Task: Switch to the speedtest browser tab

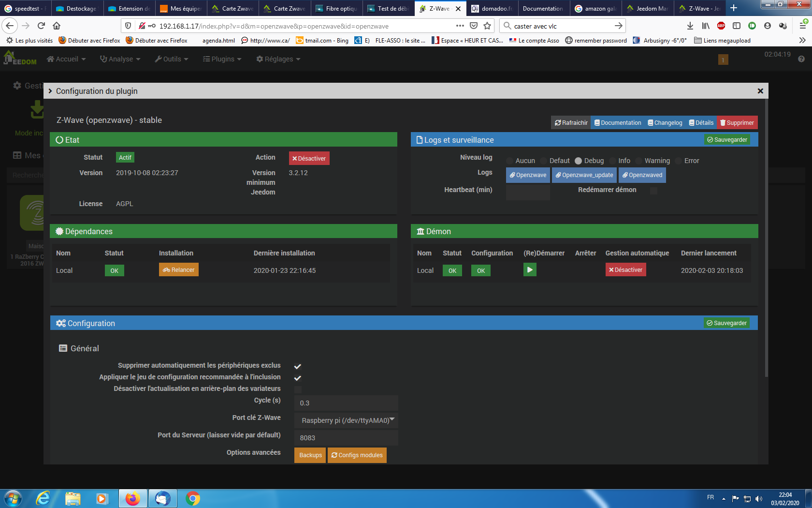Action: [x=26, y=8]
